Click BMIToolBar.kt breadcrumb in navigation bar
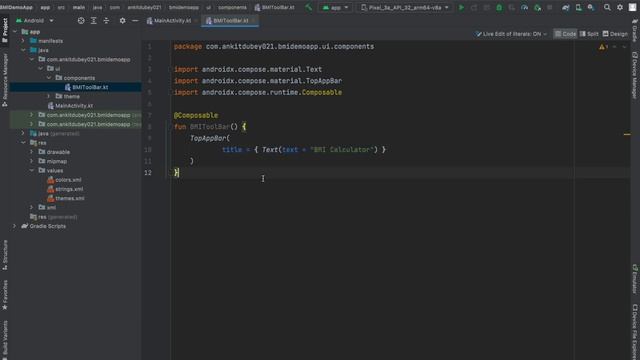This screenshot has height=360, width=640. pos(274,7)
